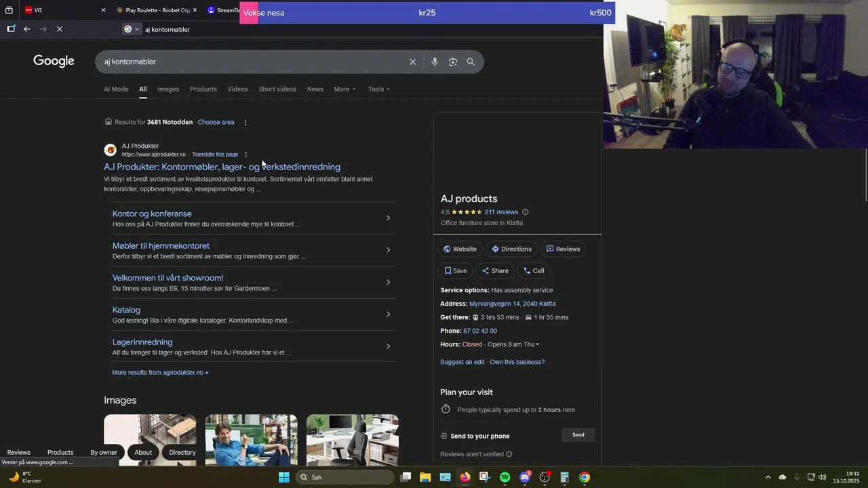
Task: Open Windows Start menu
Action: coord(284,477)
